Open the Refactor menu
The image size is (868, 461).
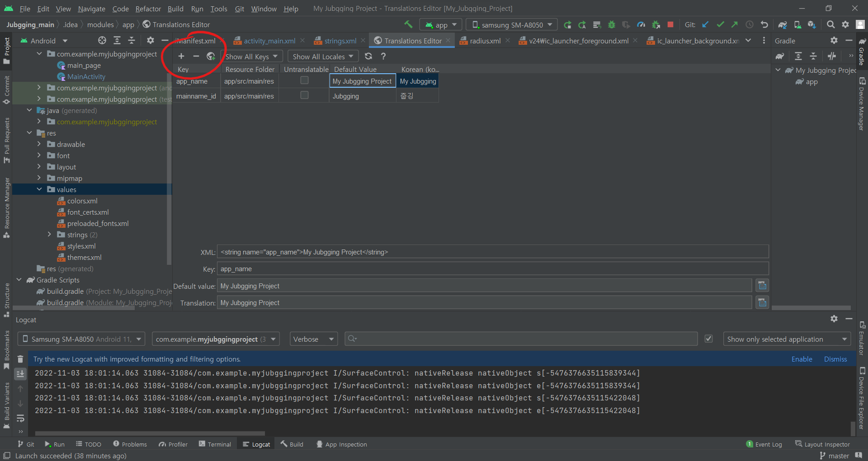pyautogui.click(x=148, y=9)
